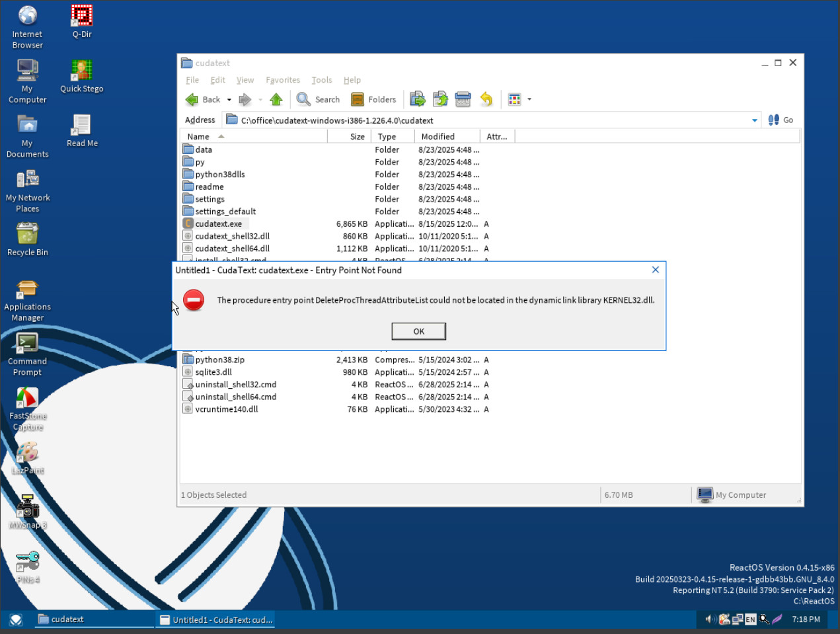
Task: Close the Entry Point Not Found dialog
Action: tap(655, 270)
